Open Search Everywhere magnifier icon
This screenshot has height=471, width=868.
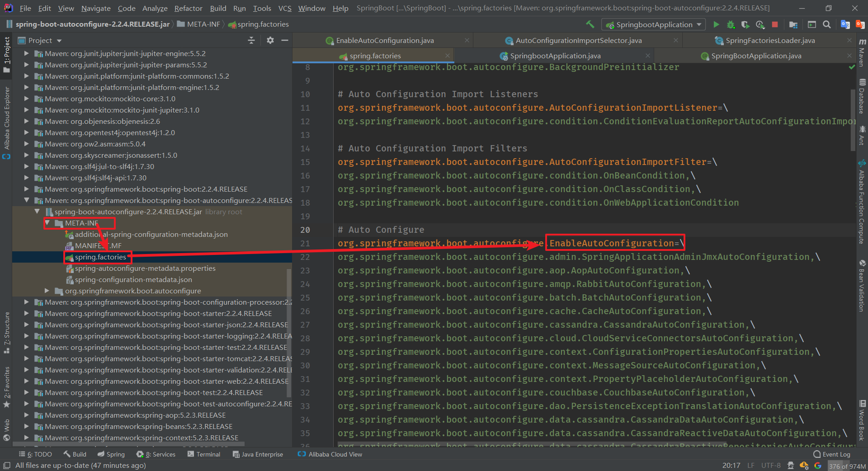(827, 24)
